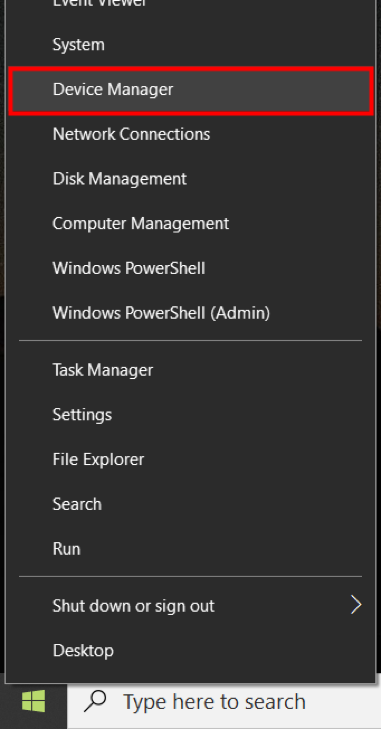
Task: Select Shut down or sign out
Action: click(191, 606)
